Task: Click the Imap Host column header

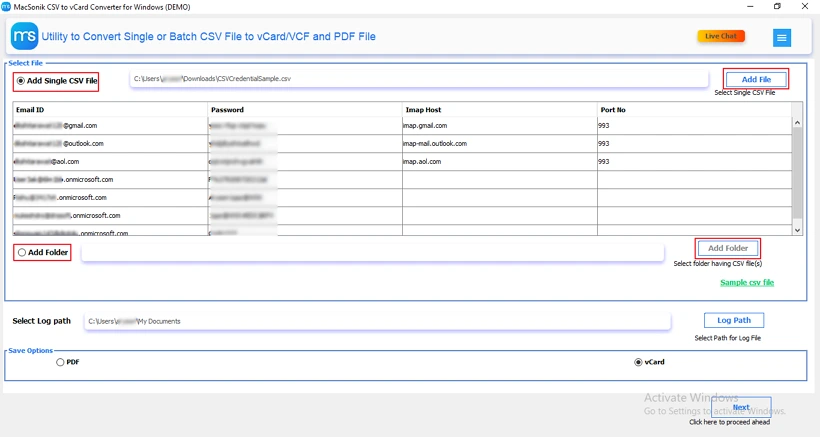Action: pos(500,110)
